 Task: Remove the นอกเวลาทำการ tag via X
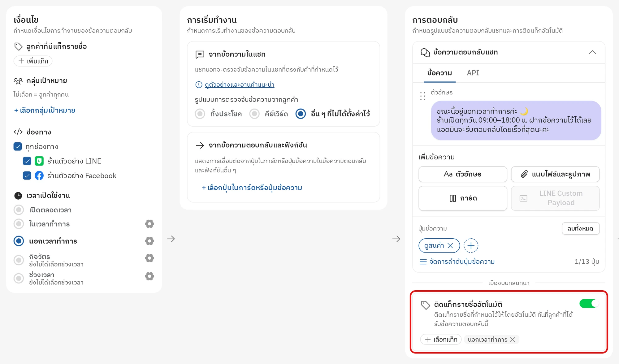point(513,340)
